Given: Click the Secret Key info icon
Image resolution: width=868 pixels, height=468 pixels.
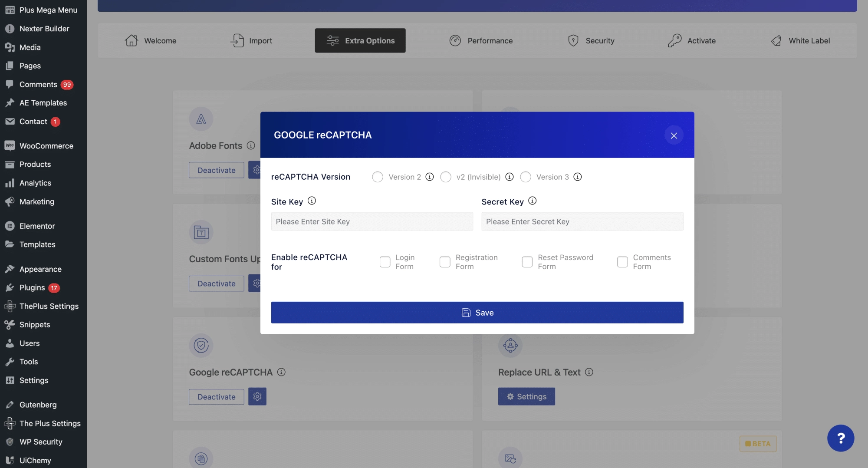Looking at the screenshot, I should [532, 201].
